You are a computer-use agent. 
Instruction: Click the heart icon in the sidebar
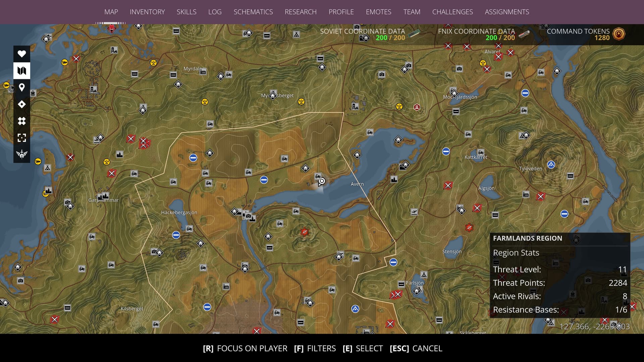[x=22, y=54]
